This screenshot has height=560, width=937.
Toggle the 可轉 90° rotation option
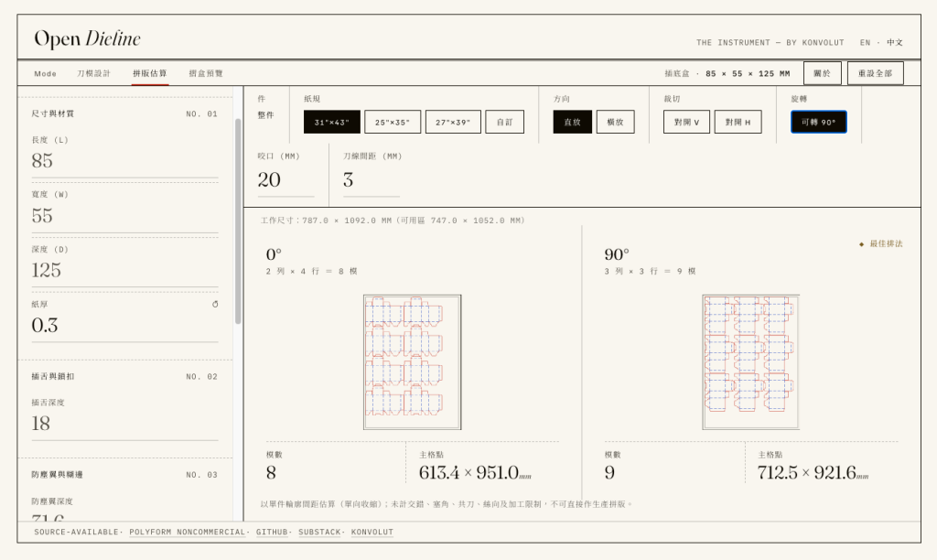[819, 122]
